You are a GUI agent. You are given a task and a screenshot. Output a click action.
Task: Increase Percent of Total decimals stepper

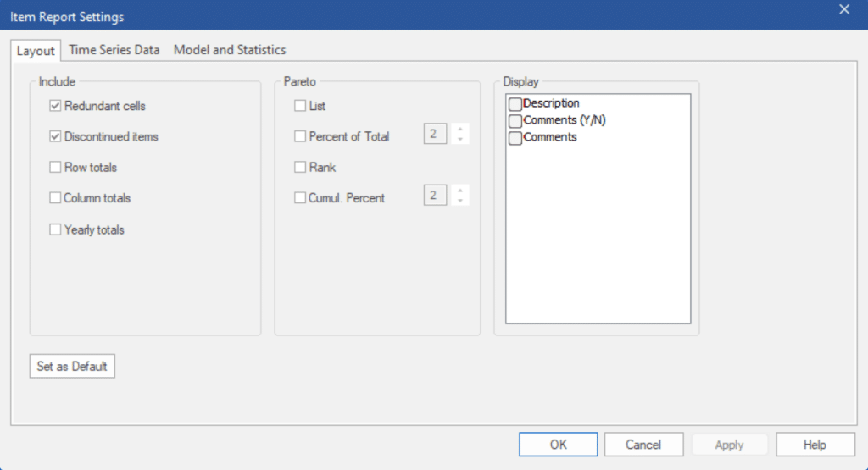(460, 130)
